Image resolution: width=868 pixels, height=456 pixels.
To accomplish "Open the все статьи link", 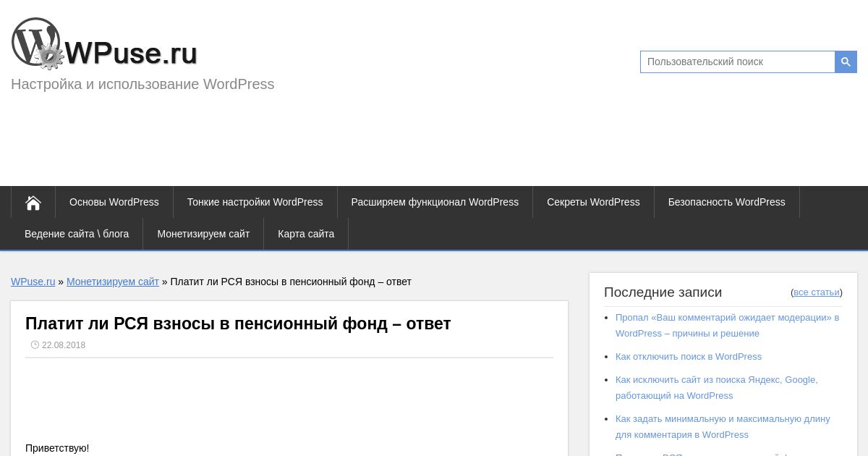I will [x=817, y=292].
